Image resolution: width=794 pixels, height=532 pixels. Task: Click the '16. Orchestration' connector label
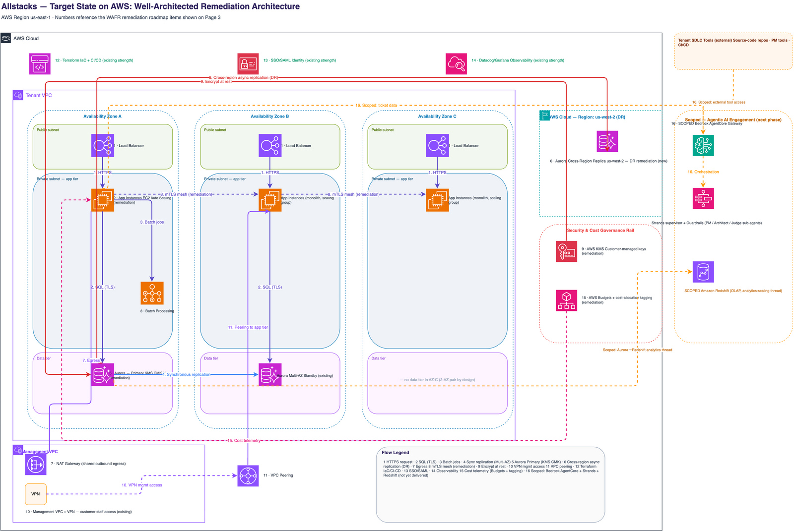click(703, 172)
